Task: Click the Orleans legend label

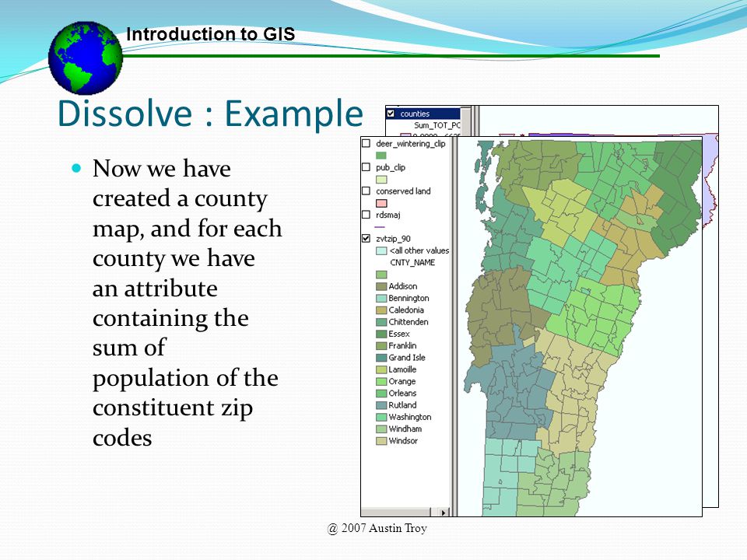Action: coord(402,394)
